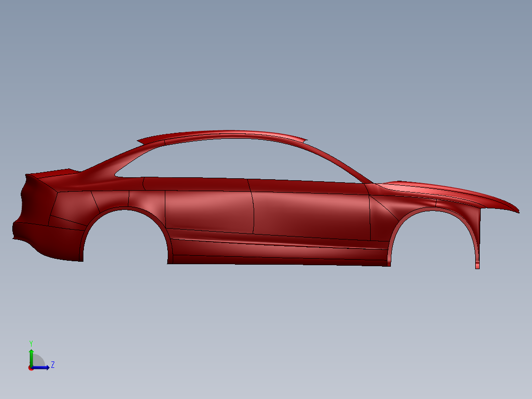Viewport: 532px width, 399px height.
Task: Click the arrowhead of the Z axis
Action: coord(47,367)
